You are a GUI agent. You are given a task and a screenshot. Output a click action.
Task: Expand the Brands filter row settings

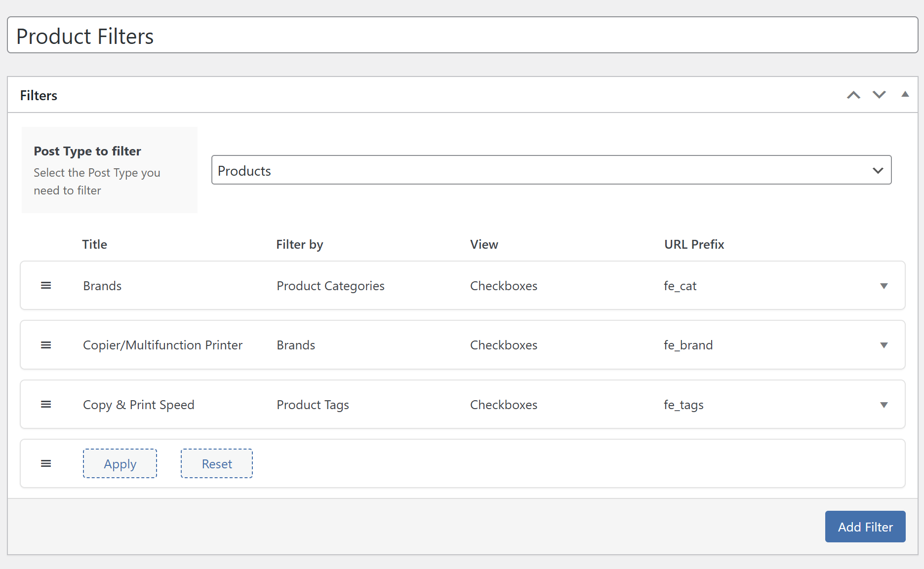tap(884, 286)
